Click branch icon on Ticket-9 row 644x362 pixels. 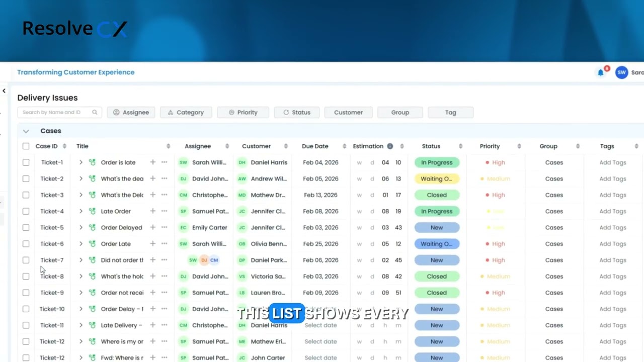coord(92,293)
